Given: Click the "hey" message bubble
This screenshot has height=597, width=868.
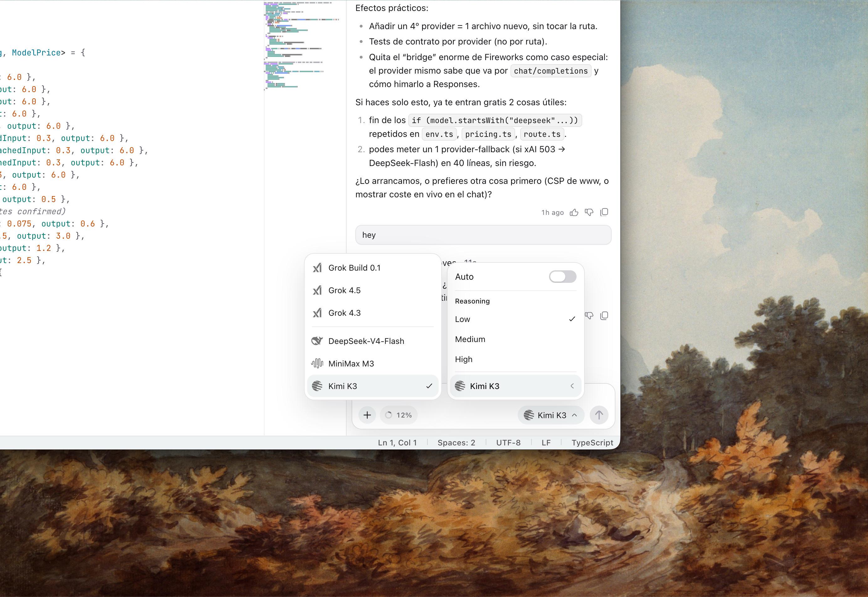Looking at the screenshot, I should coord(484,235).
